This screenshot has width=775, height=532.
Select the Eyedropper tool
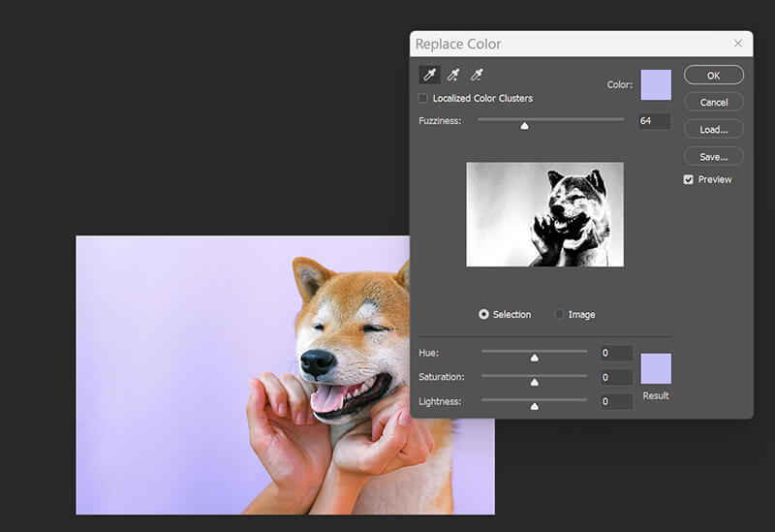(429, 75)
